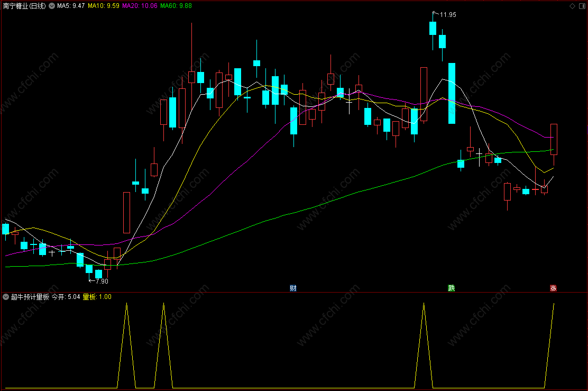The width and height of the screenshot is (588, 391).
Task: Click the 11.95 high price label
Action: coord(448,15)
